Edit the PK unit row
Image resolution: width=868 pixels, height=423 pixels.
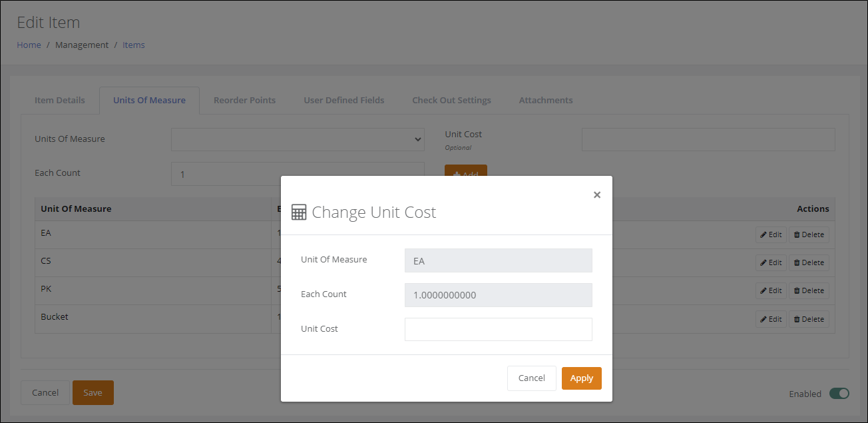click(771, 290)
